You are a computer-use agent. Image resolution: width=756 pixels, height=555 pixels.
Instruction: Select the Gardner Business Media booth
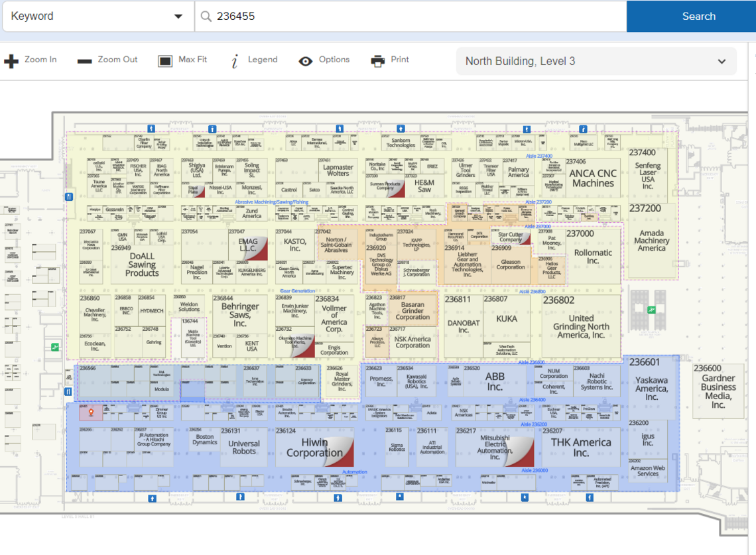[x=718, y=387]
